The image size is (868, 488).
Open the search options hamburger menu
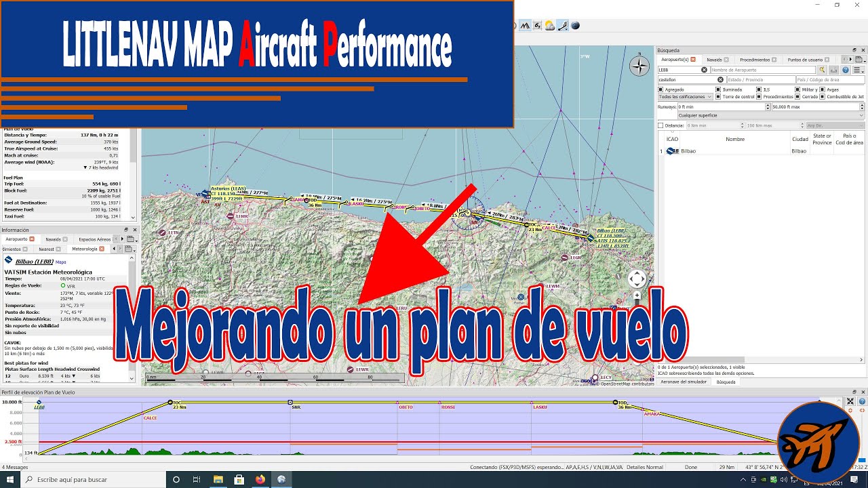[x=859, y=70]
